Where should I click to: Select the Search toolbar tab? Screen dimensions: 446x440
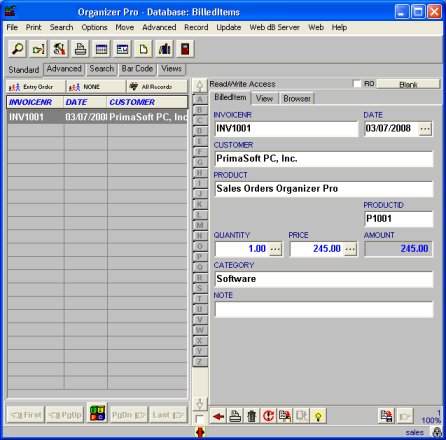point(102,69)
